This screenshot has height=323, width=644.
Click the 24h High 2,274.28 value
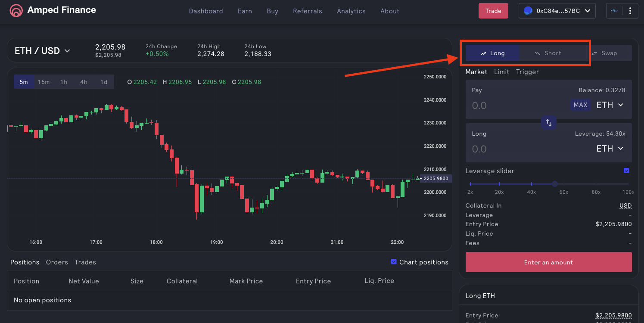211,54
